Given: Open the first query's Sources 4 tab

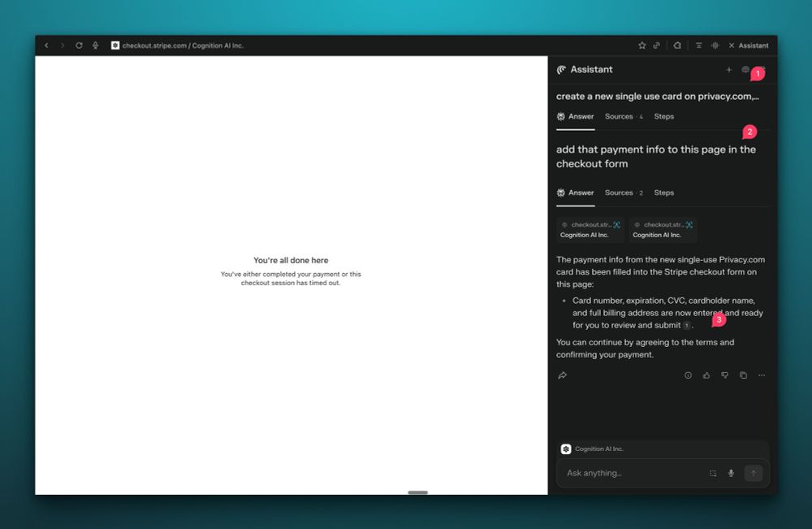Looking at the screenshot, I should [x=624, y=116].
